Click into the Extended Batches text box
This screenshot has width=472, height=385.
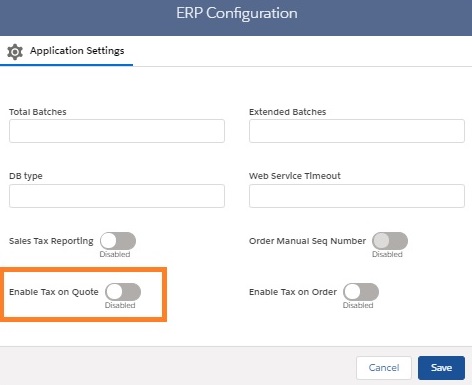coord(357,131)
